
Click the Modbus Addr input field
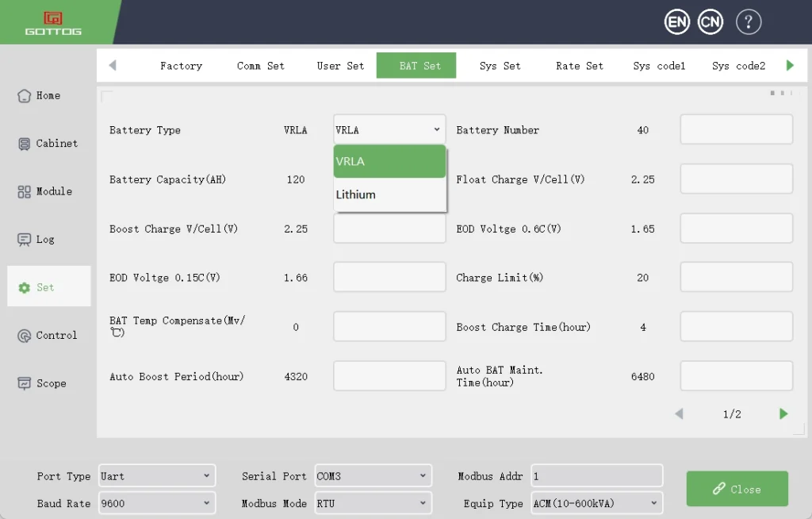click(x=596, y=476)
